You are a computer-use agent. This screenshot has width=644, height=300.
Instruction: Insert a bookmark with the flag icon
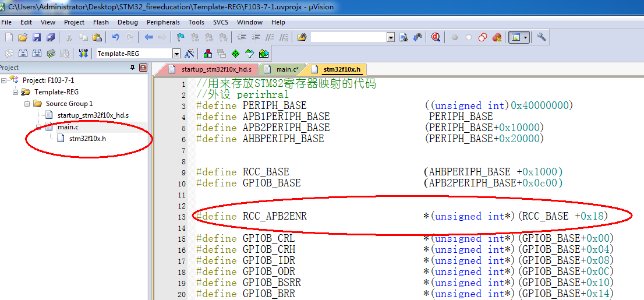181,37
